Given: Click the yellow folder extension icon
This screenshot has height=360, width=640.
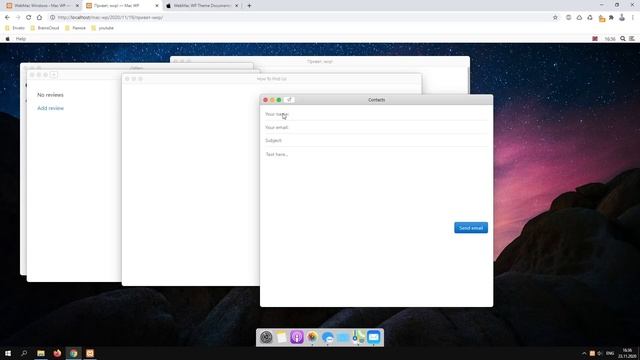Looking at the screenshot, I should tap(602, 18).
